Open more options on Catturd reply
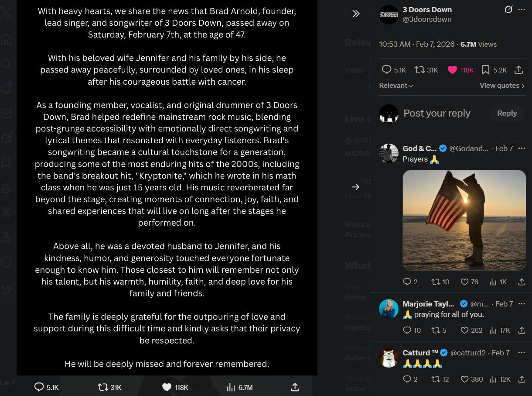 click(x=522, y=353)
